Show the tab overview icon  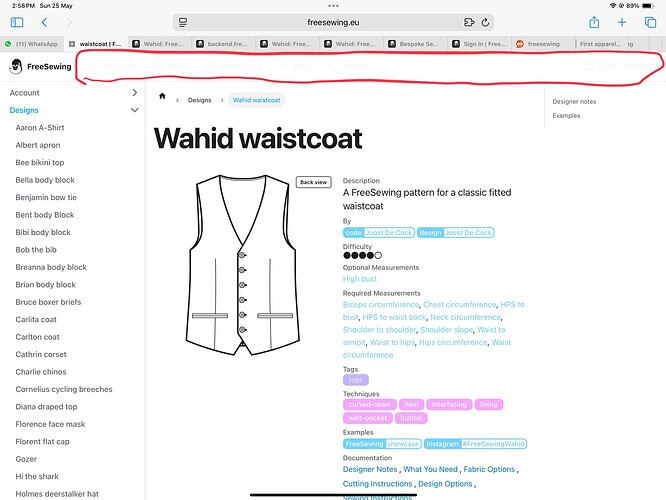click(x=650, y=22)
